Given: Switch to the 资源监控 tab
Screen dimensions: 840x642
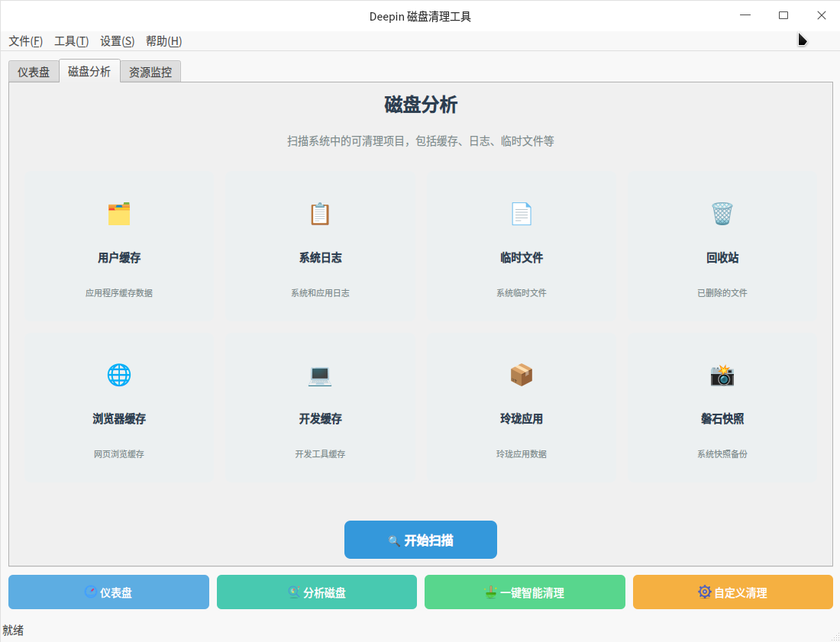Looking at the screenshot, I should point(150,73).
